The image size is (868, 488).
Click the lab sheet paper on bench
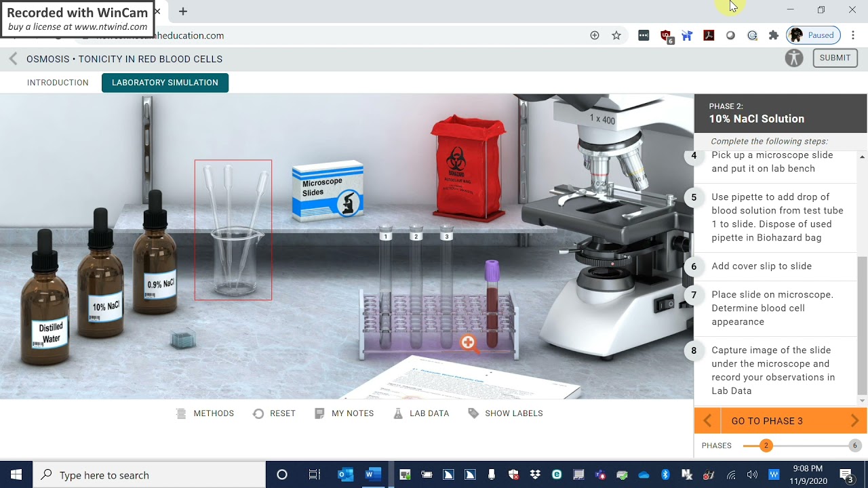coord(465,380)
